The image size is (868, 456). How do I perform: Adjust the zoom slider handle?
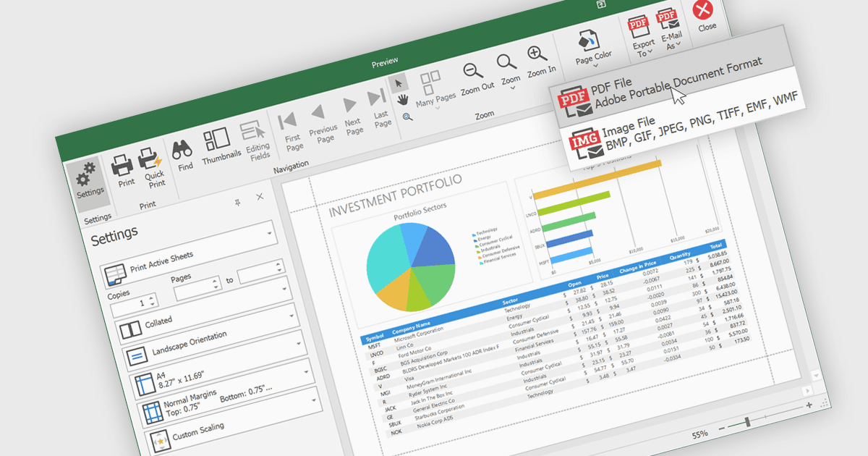pos(747,421)
